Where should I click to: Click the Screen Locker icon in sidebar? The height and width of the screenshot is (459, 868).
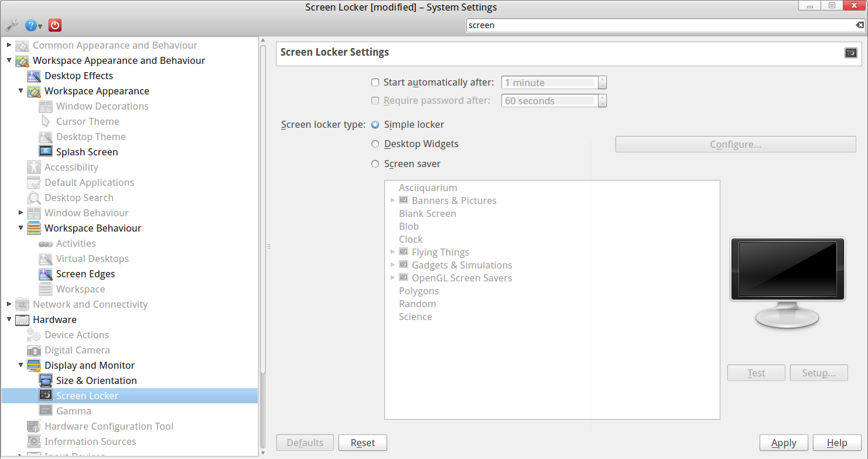(46, 396)
